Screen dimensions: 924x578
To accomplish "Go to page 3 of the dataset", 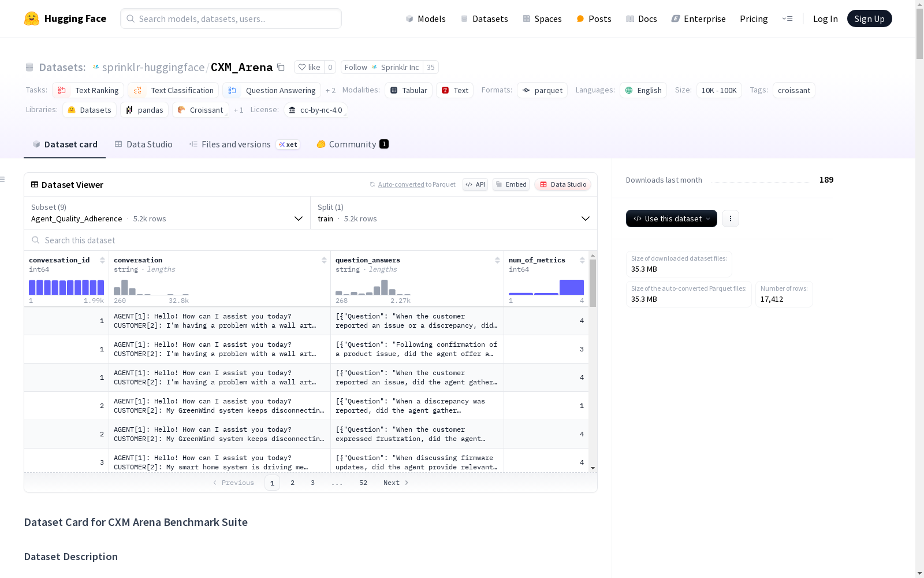I will tap(313, 483).
